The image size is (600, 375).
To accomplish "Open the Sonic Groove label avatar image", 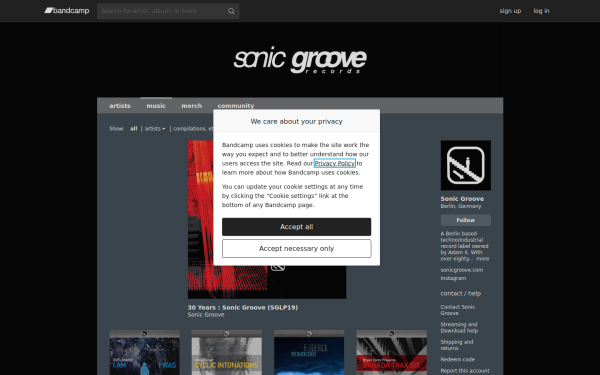I will [x=465, y=165].
